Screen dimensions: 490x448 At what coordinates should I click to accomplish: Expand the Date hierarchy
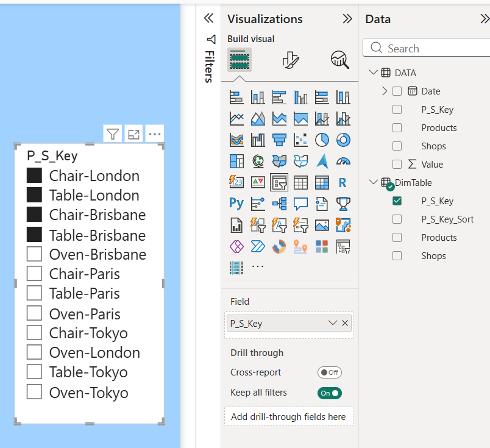pos(385,91)
